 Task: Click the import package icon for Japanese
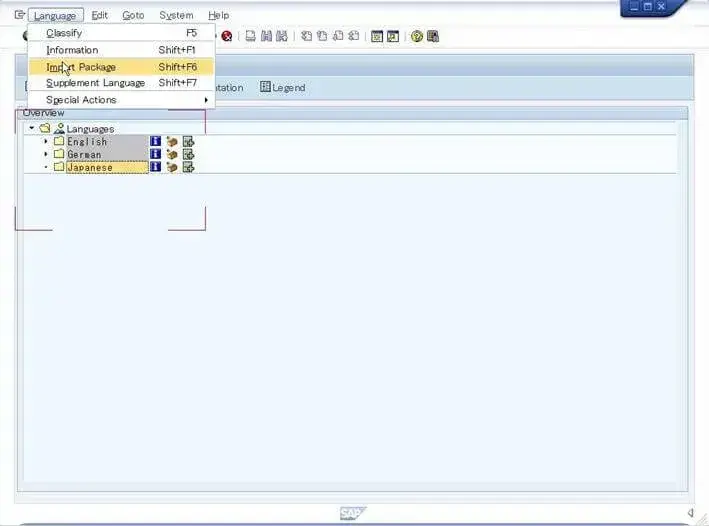172,167
